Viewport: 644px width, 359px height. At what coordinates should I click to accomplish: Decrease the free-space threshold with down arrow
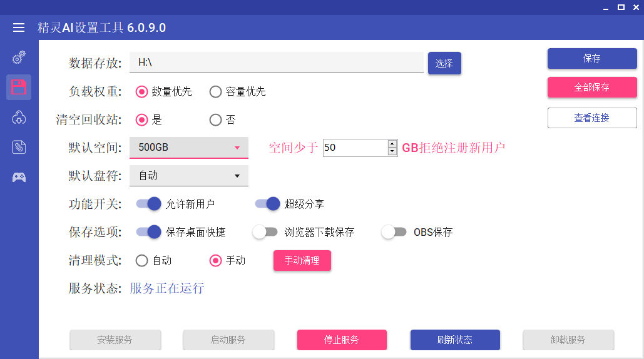[x=392, y=151]
